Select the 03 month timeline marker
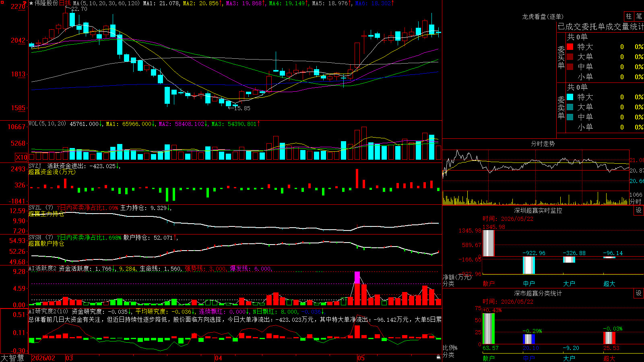 click(69, 358)
